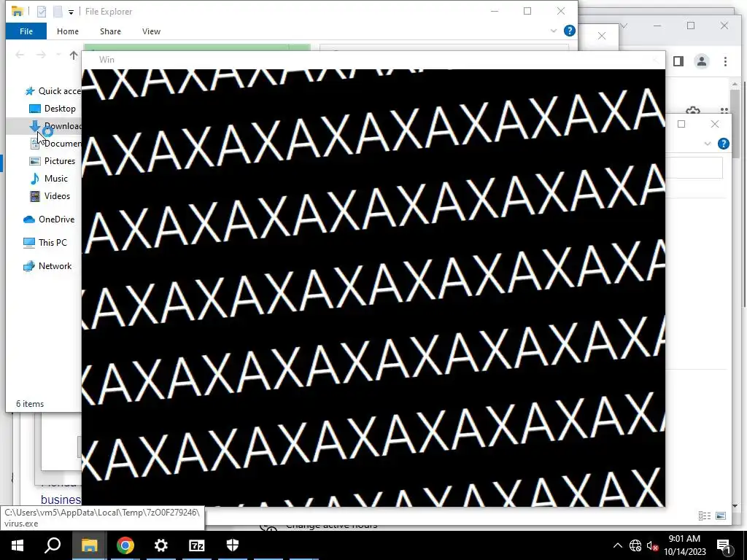Open the notification center icon

[x=724, y=545]
